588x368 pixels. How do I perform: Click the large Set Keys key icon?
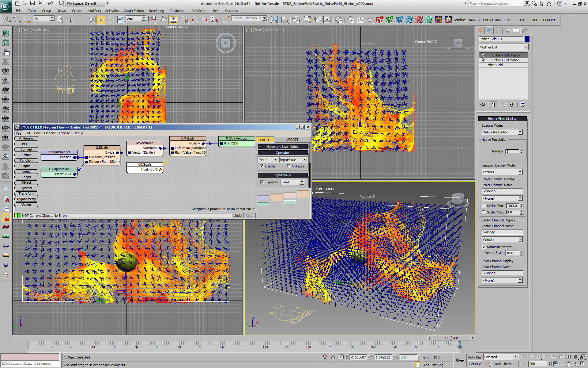click(x=459, y=360)
